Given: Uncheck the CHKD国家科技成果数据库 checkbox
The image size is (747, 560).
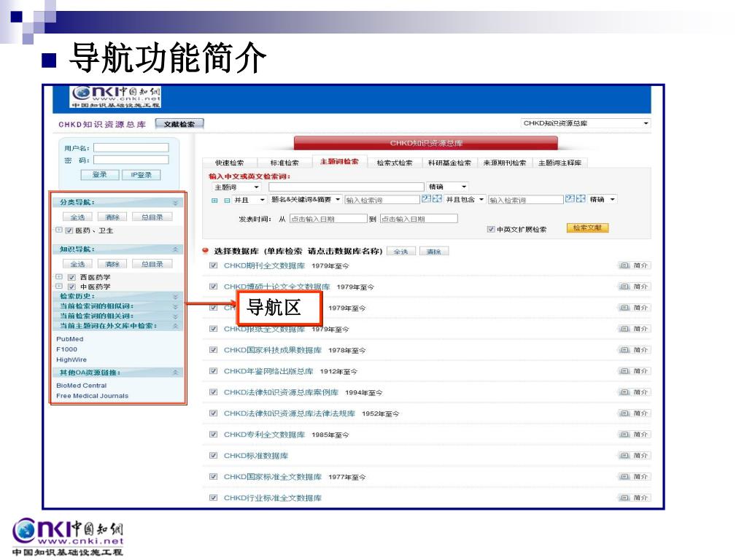Looking at the screenshot, I should [214, 350].
